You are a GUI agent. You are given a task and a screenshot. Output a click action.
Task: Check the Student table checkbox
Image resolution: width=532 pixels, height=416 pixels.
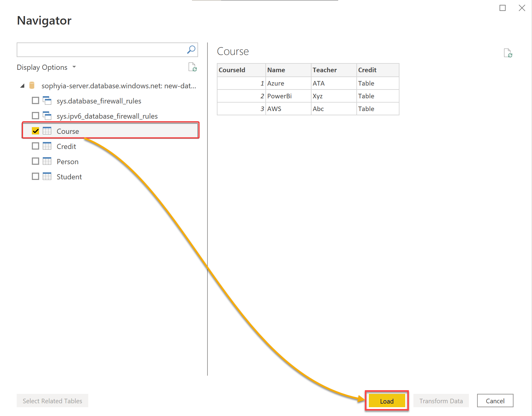35,176
